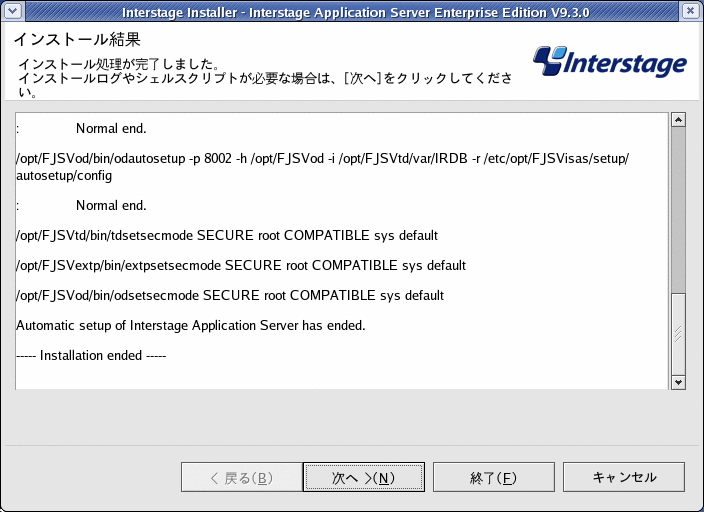Click the インストール結果 heading

pos(77,40)
